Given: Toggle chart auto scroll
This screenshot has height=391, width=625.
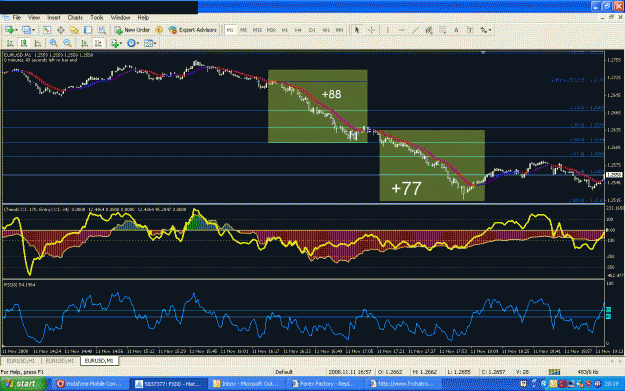Looking at the screenshot, I should point(85,43).
